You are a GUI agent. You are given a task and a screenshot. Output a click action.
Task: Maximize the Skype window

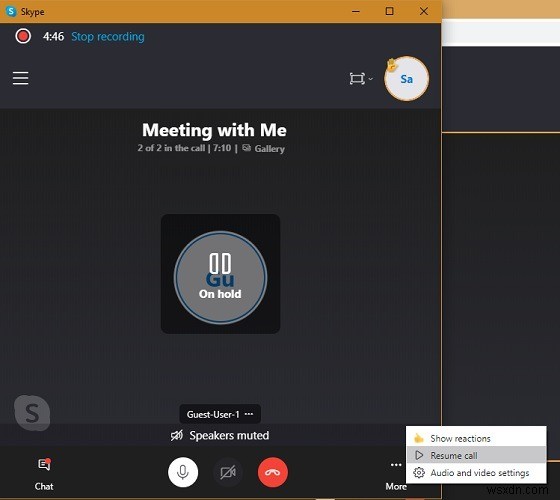point(390,11)
